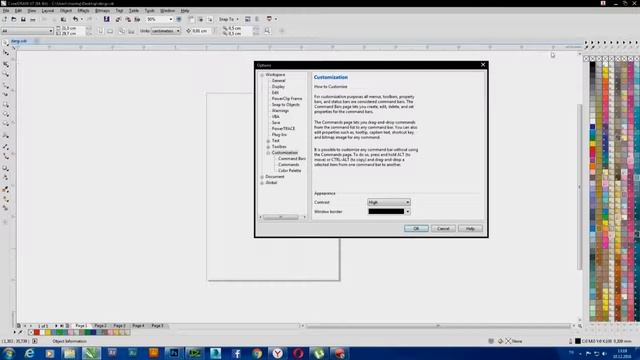Open the Tools menu
This screenshot has width=640, height=360.
(149, 11)
